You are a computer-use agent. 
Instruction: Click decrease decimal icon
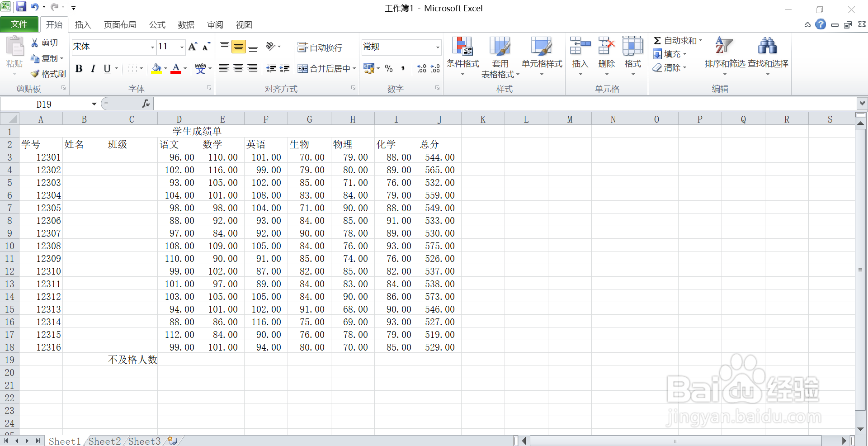pos(435,68)
